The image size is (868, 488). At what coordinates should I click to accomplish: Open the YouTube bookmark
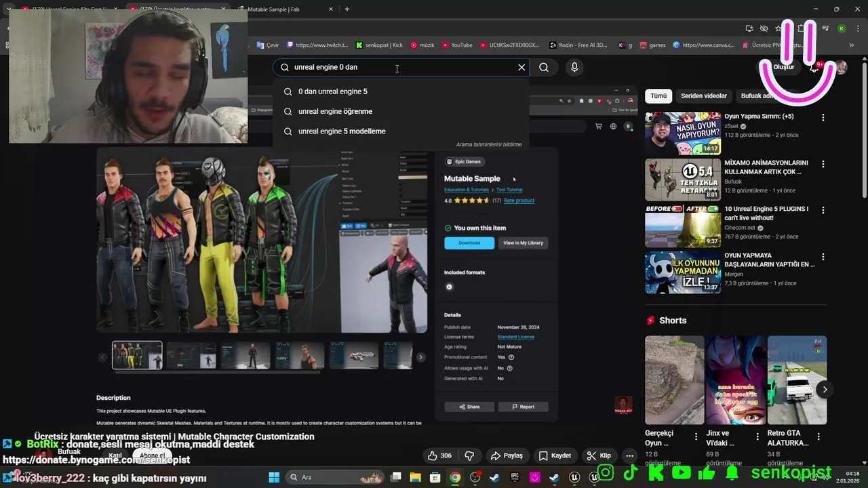click(457, 45)
